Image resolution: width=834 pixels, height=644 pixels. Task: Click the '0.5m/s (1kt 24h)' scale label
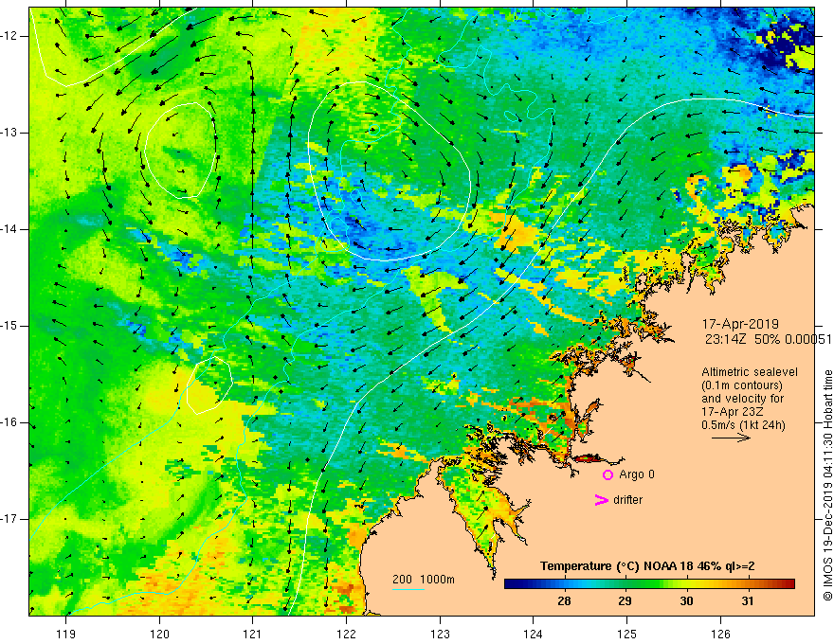[743, 425]
